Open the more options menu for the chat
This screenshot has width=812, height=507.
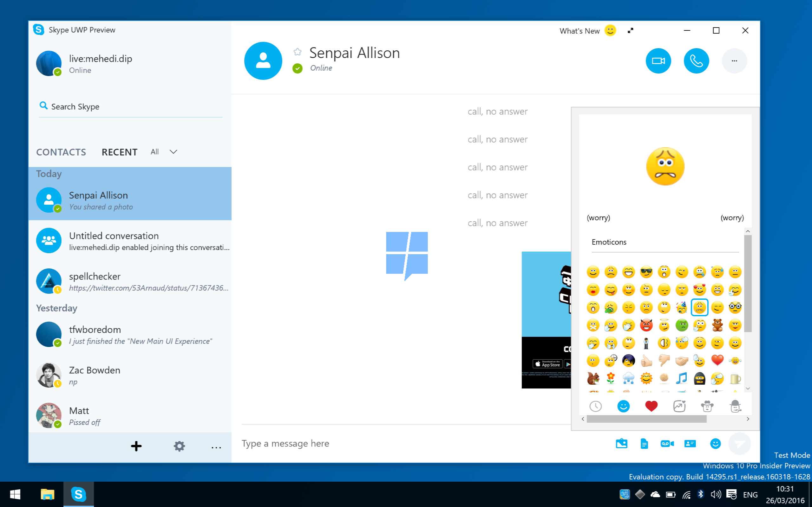tap(734, 61)
